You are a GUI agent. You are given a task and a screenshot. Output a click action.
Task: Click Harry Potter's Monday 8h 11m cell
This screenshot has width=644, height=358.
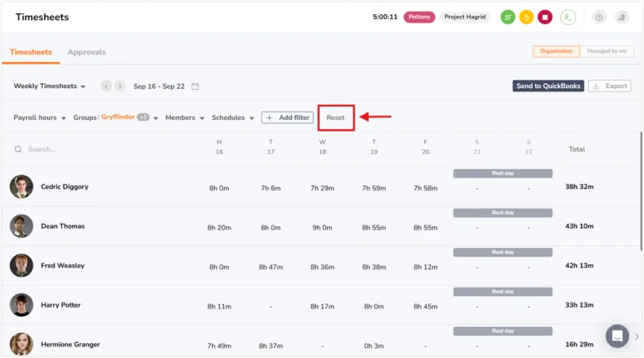220,306
